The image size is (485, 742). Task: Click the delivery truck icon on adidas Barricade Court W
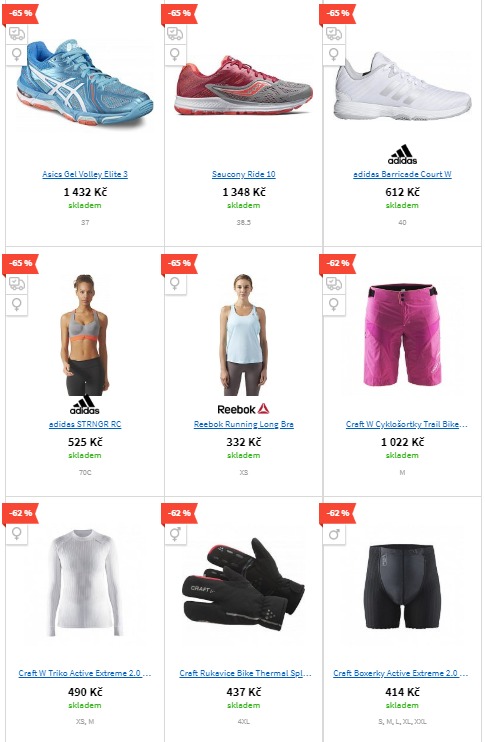click(334, 34)
